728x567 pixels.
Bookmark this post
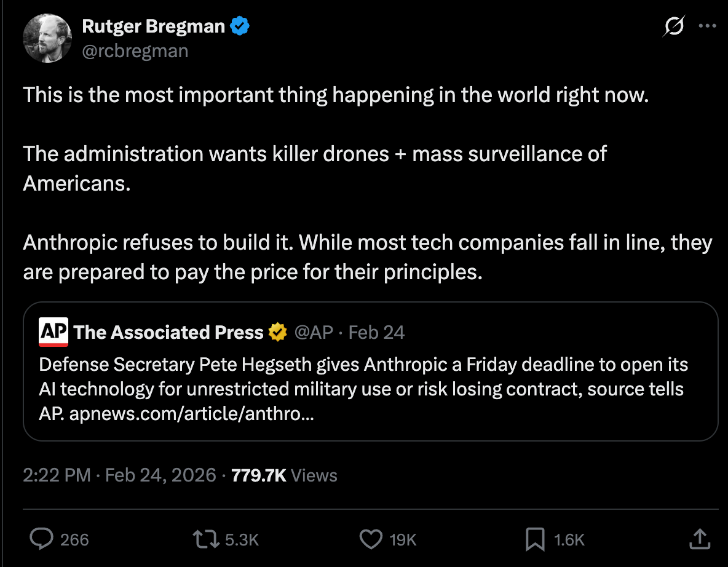[x=532, y=539]
